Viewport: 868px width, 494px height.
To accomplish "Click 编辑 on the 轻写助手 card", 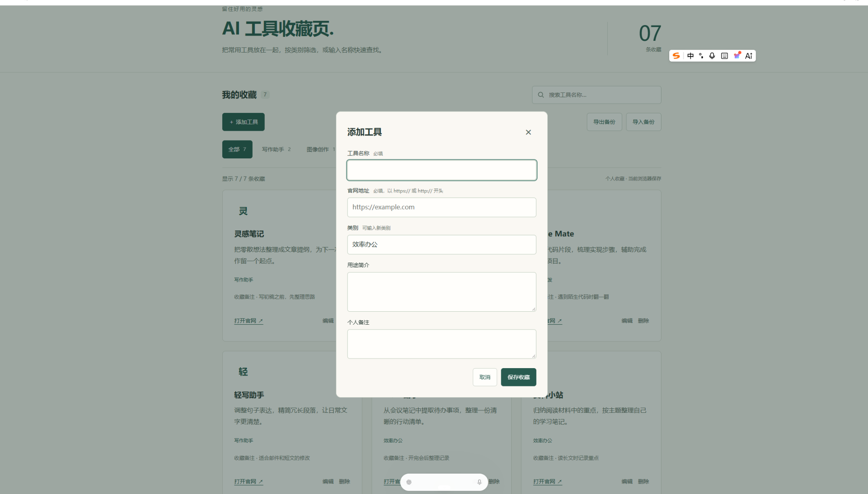I will point(328,481).
